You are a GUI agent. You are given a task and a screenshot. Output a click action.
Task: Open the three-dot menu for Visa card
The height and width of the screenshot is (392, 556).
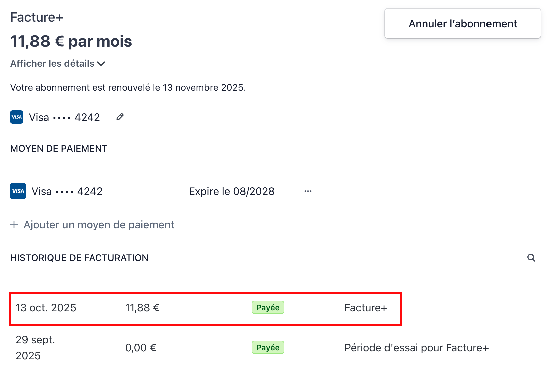[308, 191]
